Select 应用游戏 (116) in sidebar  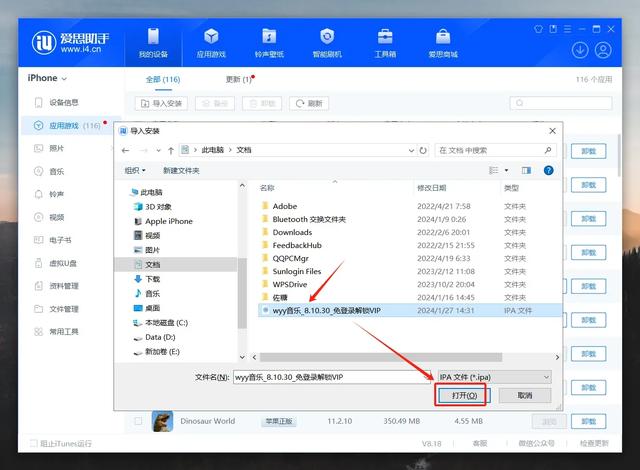coord(71,126)
